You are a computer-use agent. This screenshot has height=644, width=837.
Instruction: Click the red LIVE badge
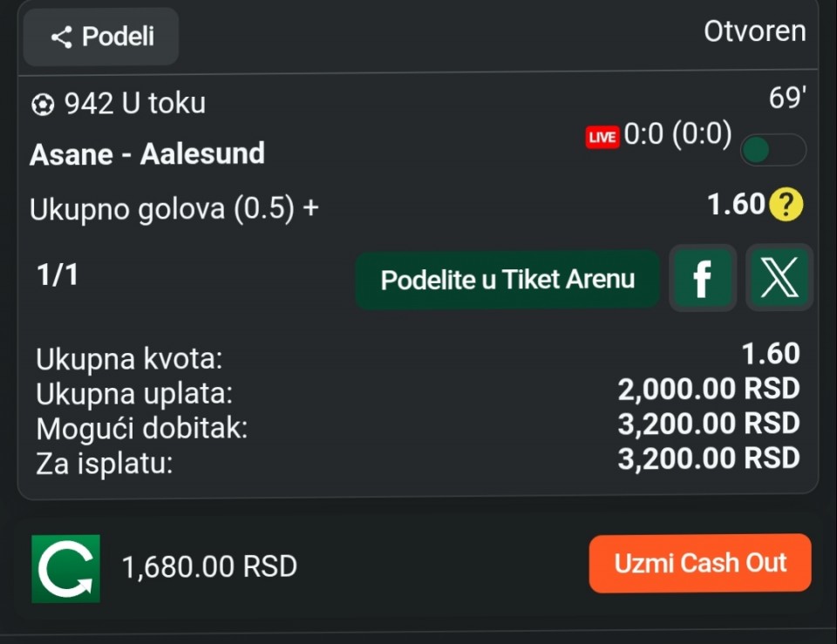(602, 137)
